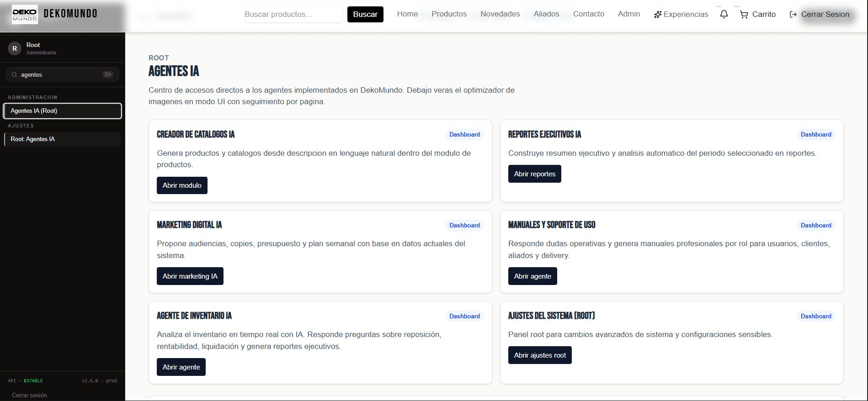Click the keyboard shortcut badge in sidebar search
Screen dimensions: 868x401
click(108, 74)
